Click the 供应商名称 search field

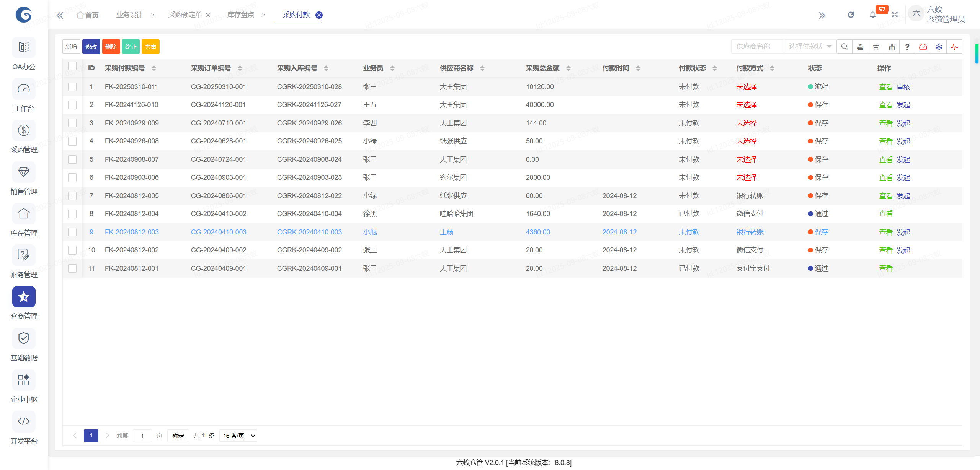pos(757,47)
